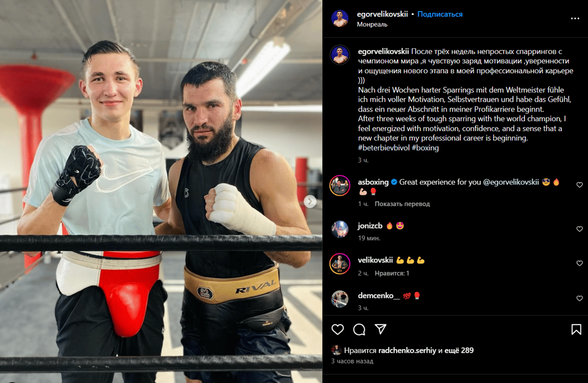
Task: Open the #boxing hashtag
Action: [425, 148]
